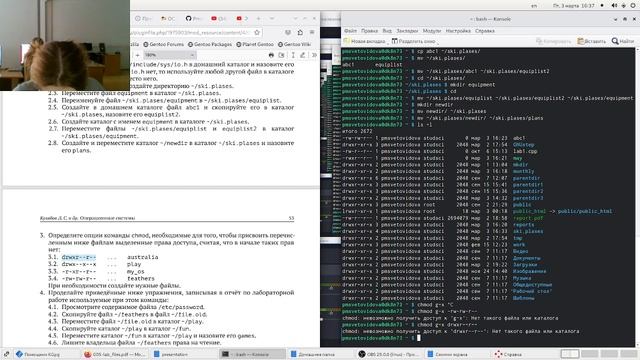Open Konsole Вид menu
This screenshot has height=360, width=640.
coord(387,31)
